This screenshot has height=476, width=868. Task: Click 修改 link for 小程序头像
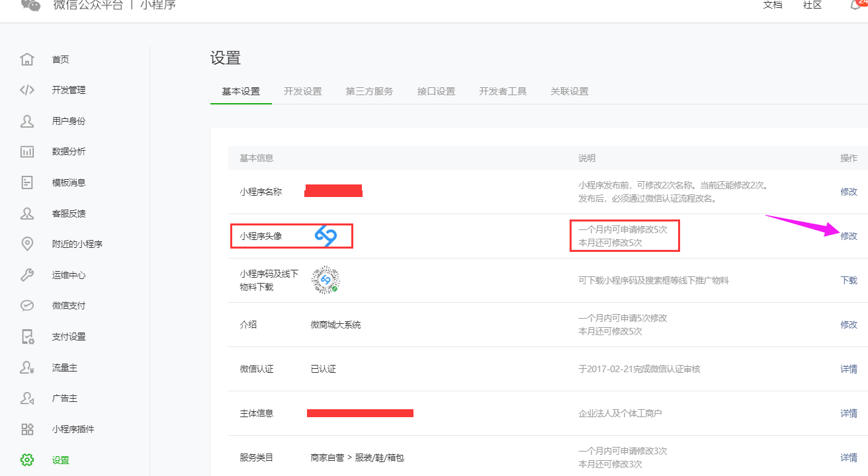tap(848, 236)
